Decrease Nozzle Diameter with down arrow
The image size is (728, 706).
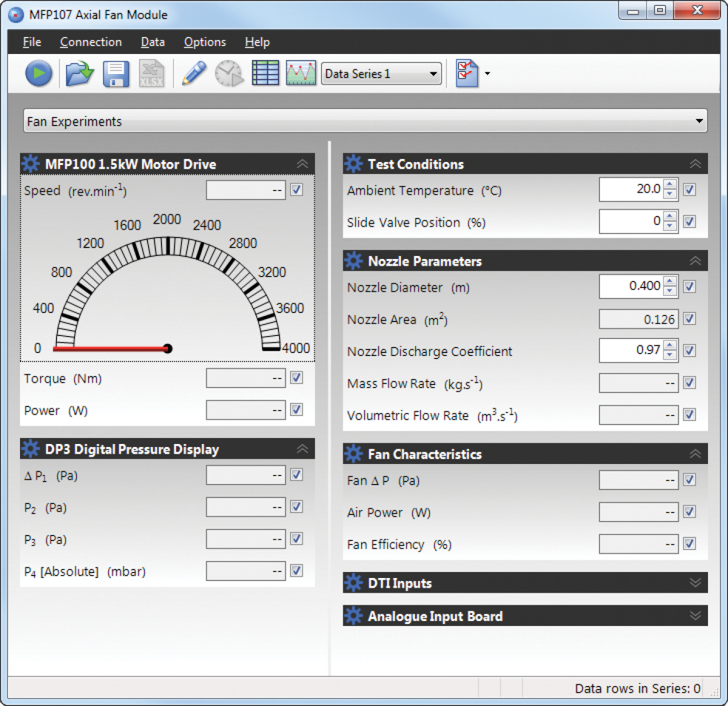[670, 292]
